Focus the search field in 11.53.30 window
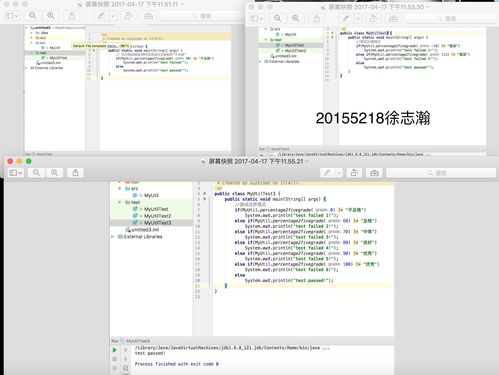 (450, 19)
